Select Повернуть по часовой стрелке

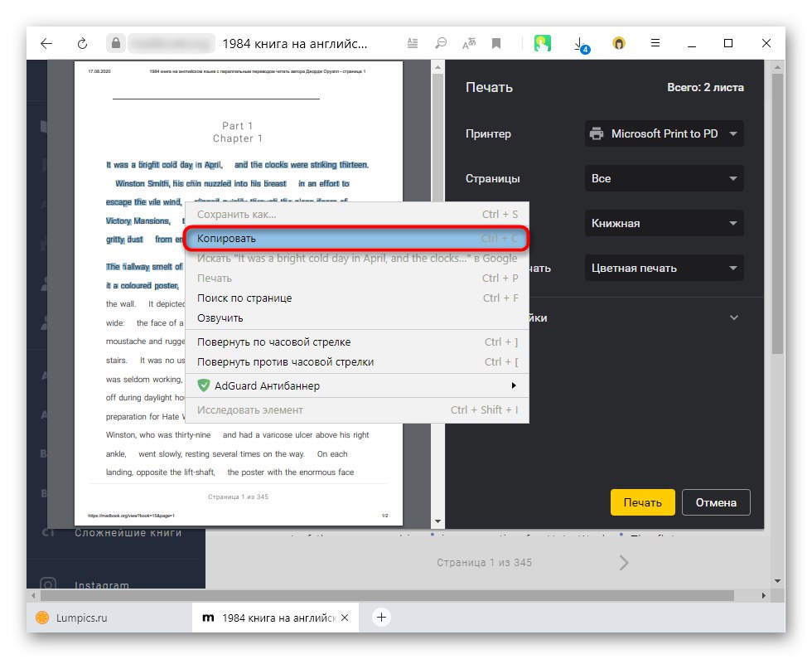pos(357,342)
